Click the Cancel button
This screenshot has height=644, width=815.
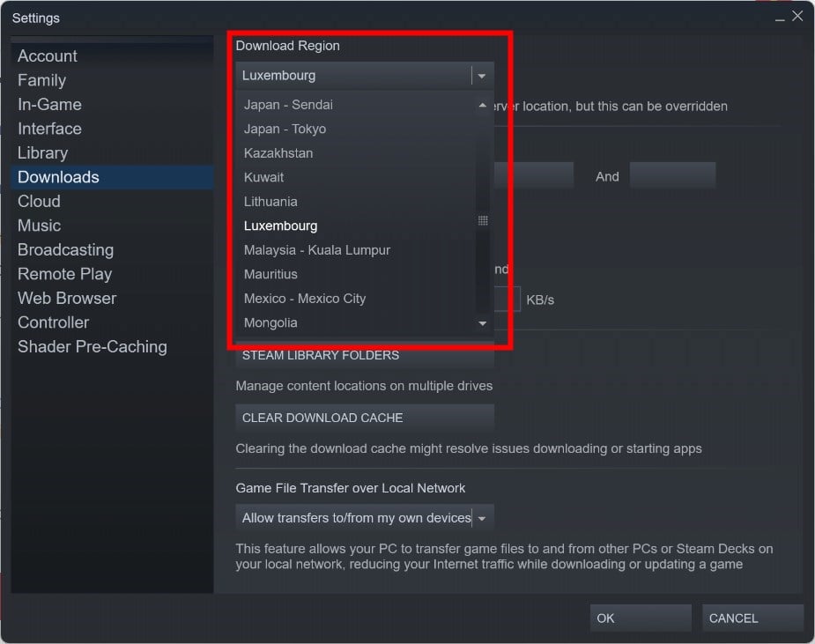coord(752,618)
